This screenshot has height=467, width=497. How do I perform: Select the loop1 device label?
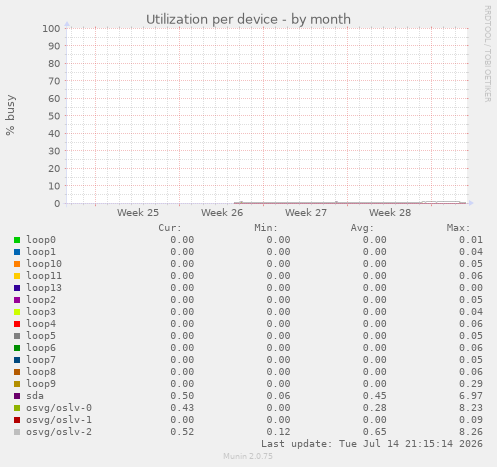point(41,252)
